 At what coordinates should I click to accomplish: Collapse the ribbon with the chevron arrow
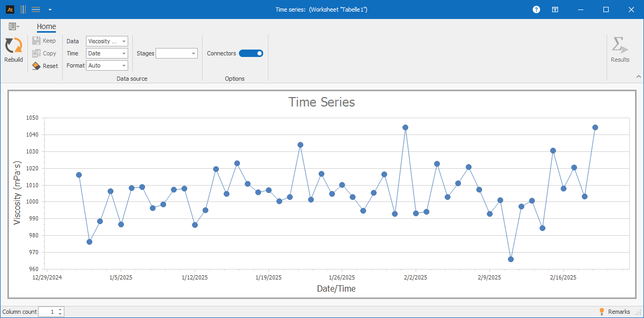(638, 77)
